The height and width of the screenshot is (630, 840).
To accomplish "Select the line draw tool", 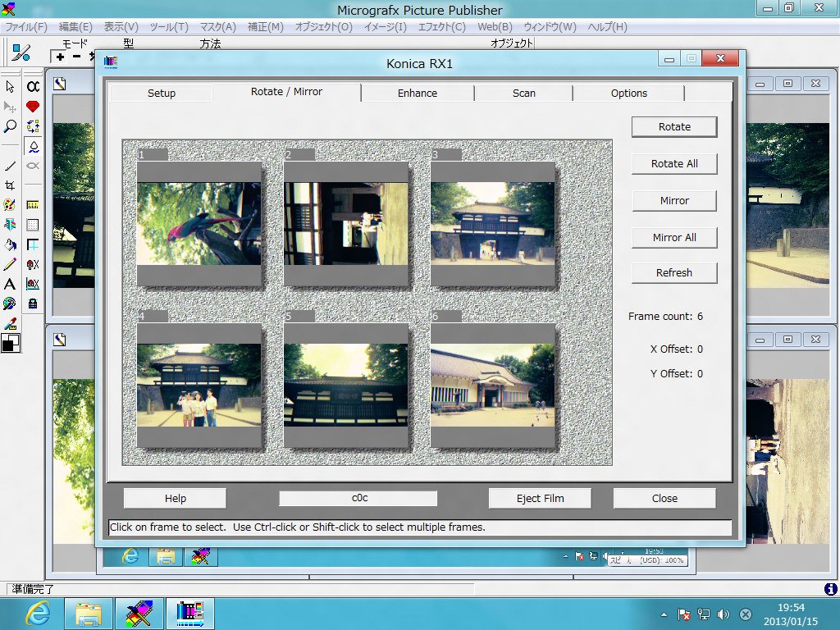I will coord(10,166).
